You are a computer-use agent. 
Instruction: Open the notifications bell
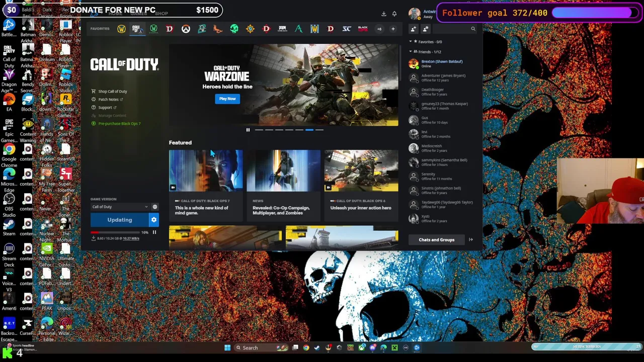pos(394,14)
